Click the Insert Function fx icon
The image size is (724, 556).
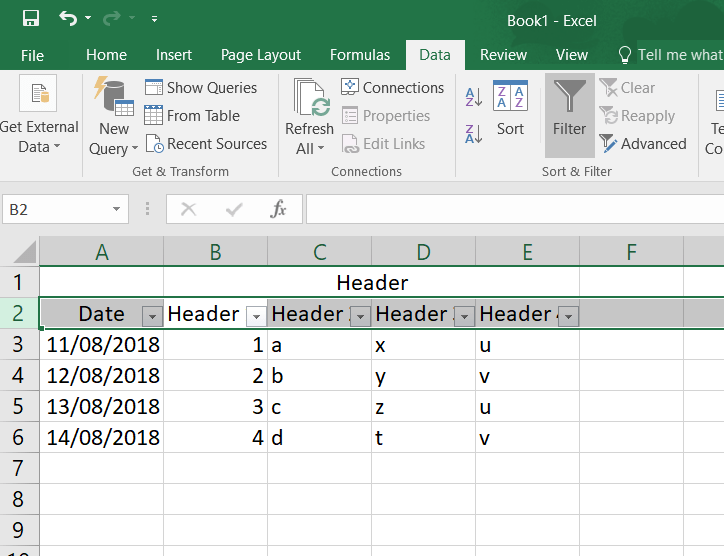point(278,209)
